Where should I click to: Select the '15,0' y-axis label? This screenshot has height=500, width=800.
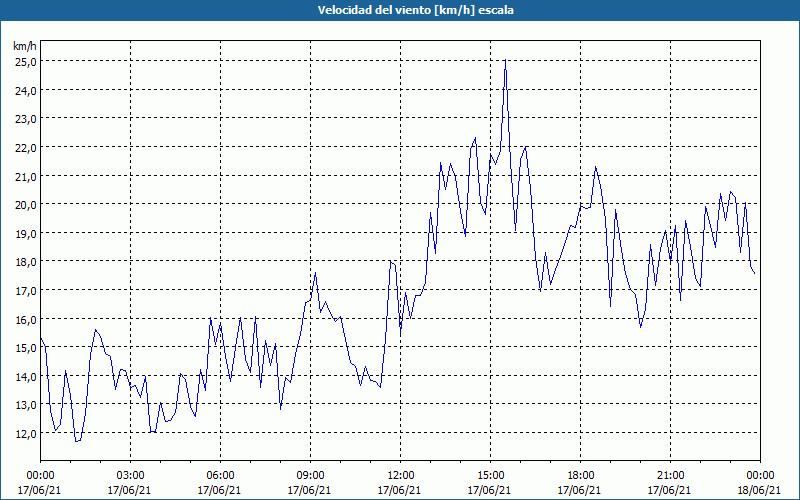(x=26, y=347)
